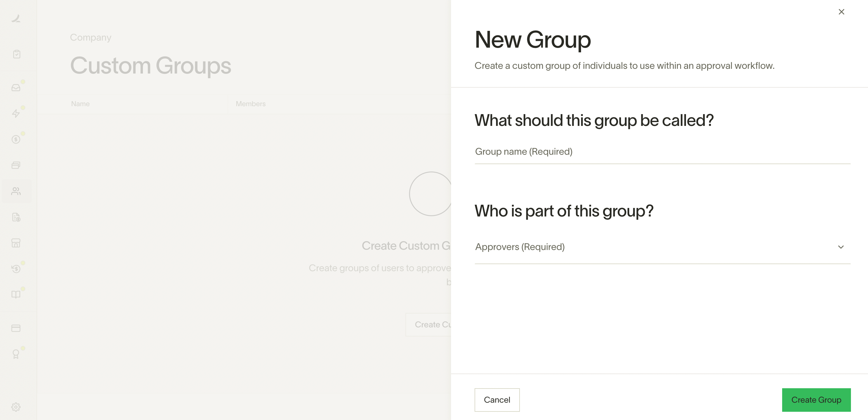The image size is (868, 420).
Task: Open the inbox icon in sidebar
Action: (x=16, y=88)
